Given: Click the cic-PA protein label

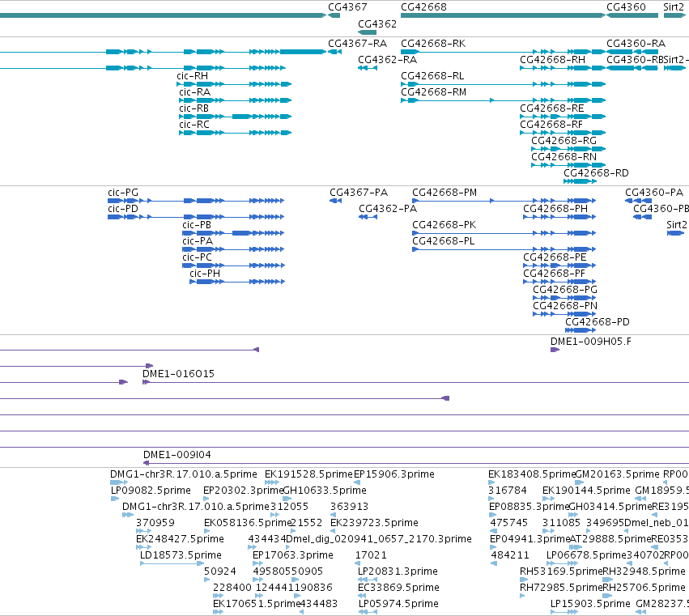Looking at the screenshot, I should coord(198,241).
